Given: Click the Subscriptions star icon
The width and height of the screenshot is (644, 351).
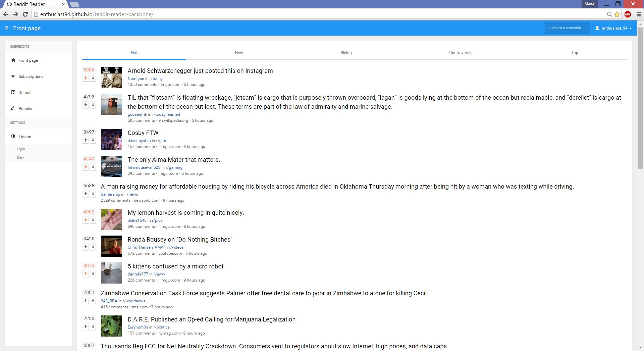Looking at the screenshot, I should [x=13, y=76].
